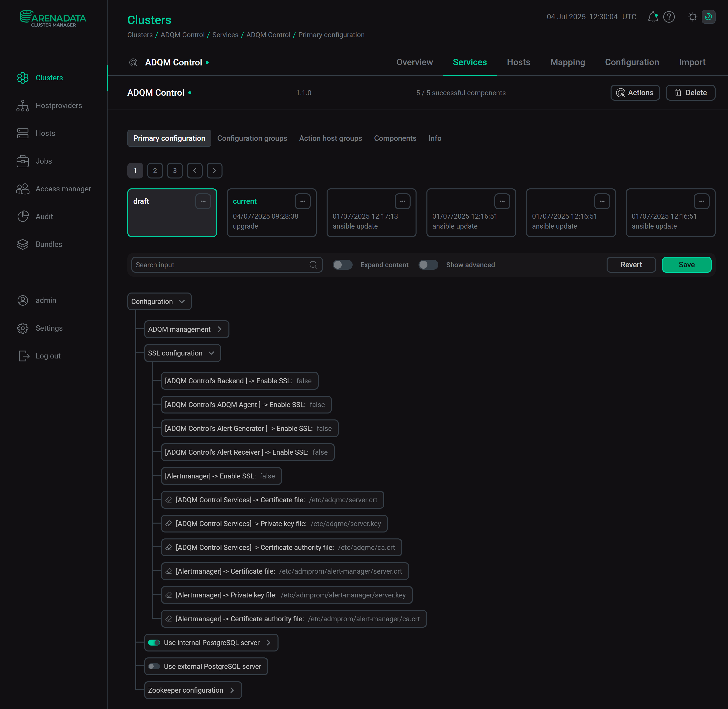Collapse the SSL configuration group
Screen dimensions: 728x709
click(x=211, y=353)
